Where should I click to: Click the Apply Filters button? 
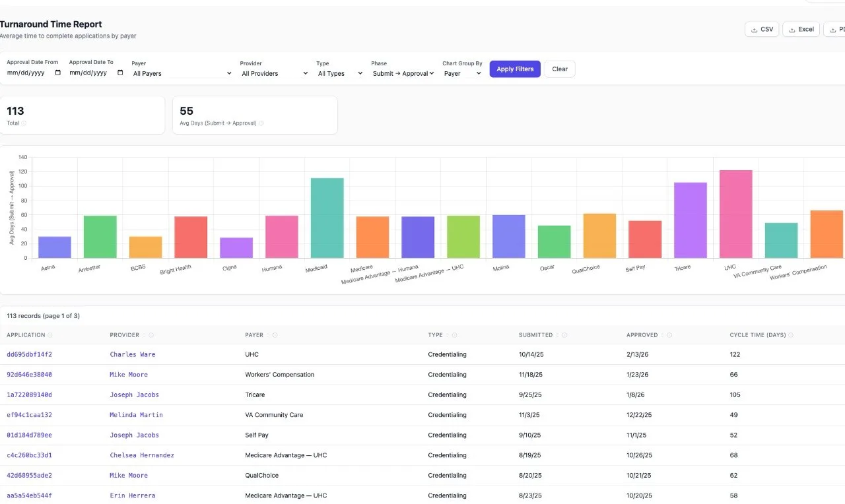pyautogui.click(x=515, y=69)
